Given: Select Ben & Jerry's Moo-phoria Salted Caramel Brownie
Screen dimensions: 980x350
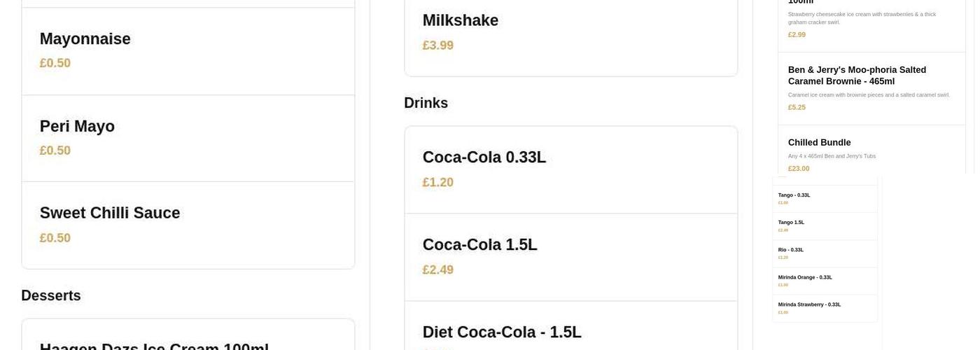Looking at the screenshot, I should pos(871,87).
